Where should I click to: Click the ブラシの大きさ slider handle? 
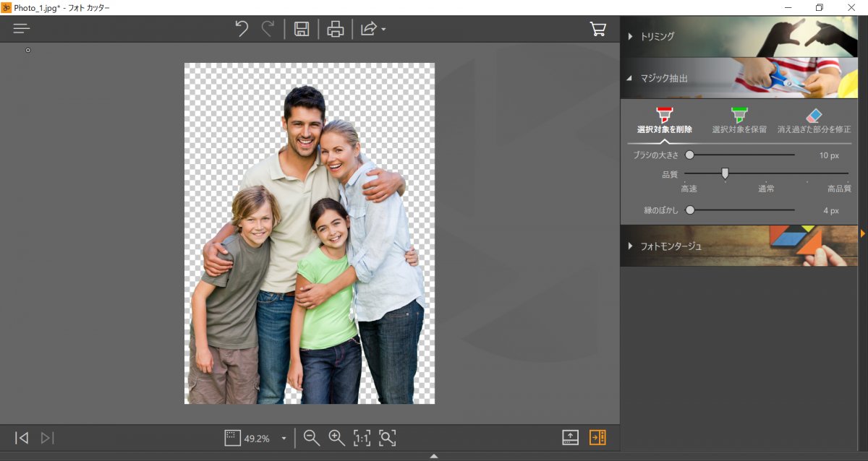tap(689, 155)
